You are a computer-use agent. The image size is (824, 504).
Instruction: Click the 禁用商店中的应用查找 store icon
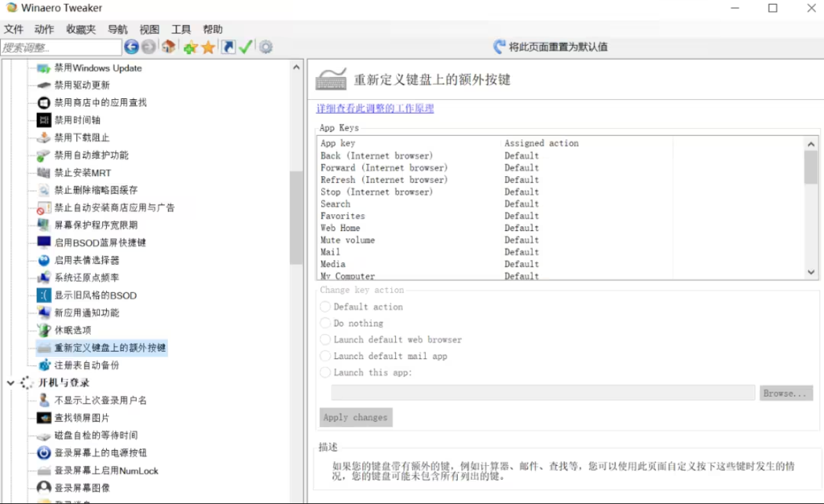(44, 103)
